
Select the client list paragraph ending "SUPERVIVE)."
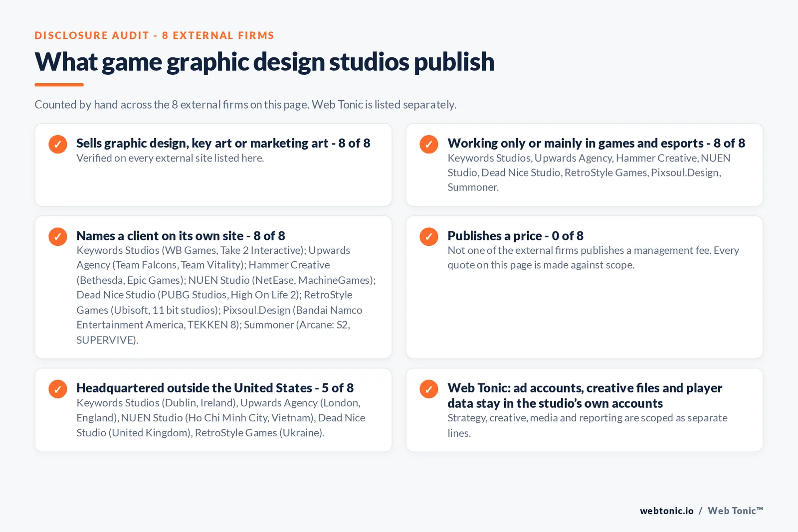pos(226,295)
